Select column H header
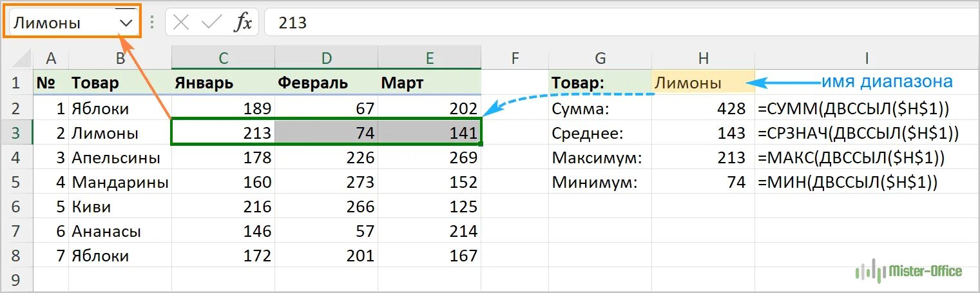Image resolution: width=980 pixels, height=293 pixels. click(x=703, y=58)
